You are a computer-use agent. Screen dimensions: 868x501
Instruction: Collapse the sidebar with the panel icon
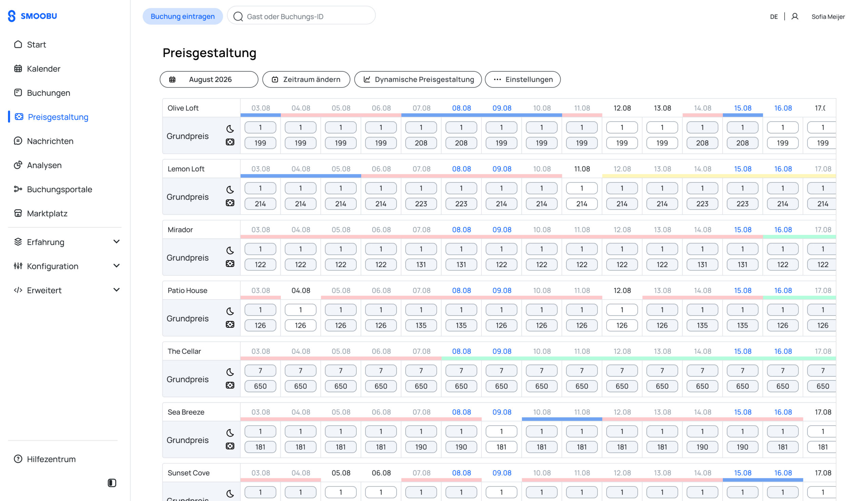112,483
